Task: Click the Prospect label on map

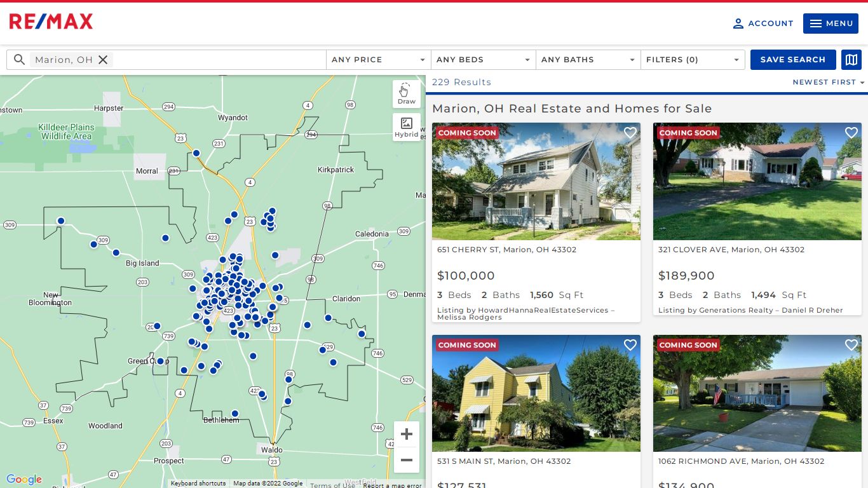Action: click(x=169, y=461)
